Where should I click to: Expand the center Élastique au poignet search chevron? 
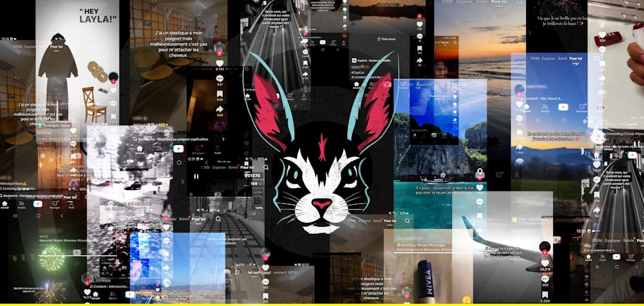click(x=223, y=139)
